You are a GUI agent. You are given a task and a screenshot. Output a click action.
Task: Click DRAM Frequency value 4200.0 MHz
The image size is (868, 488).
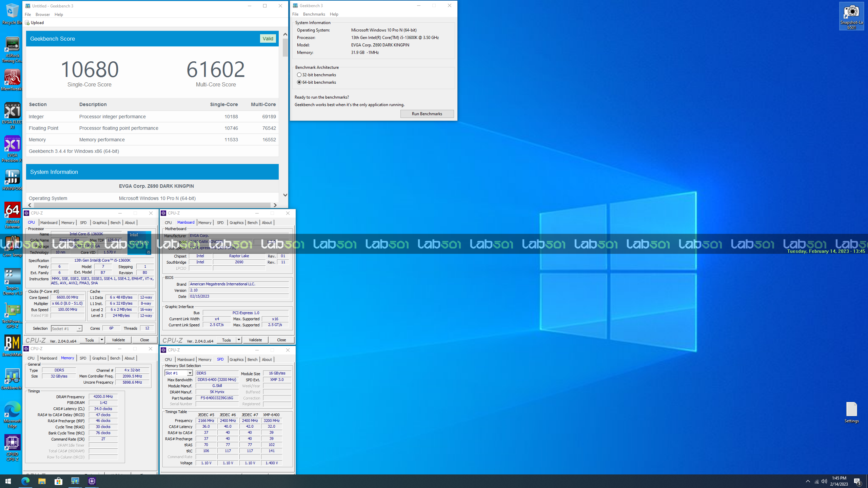[103, 396]
